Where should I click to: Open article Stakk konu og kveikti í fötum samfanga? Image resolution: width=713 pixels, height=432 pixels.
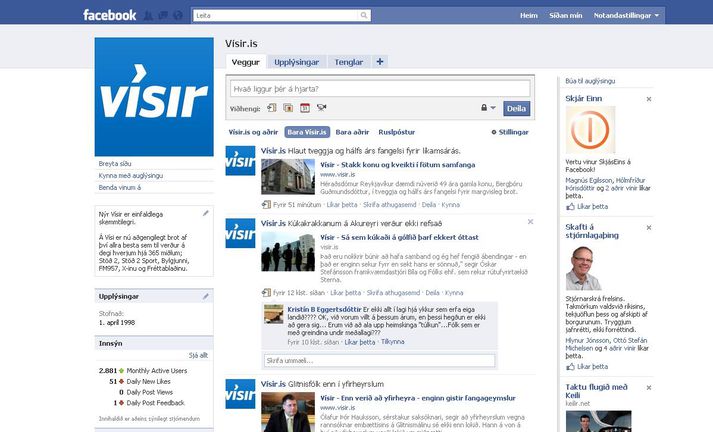pyautogui.click(x=397, y=165)
